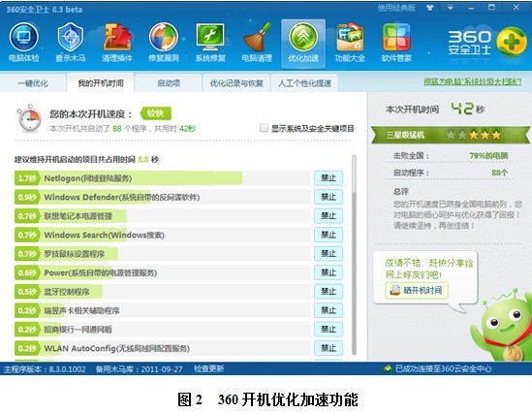This screenshot has width=532, height=414.
Task: Open the 优化记录与恢复 tab
Action: pyautogui.click(x=236, y=83)
